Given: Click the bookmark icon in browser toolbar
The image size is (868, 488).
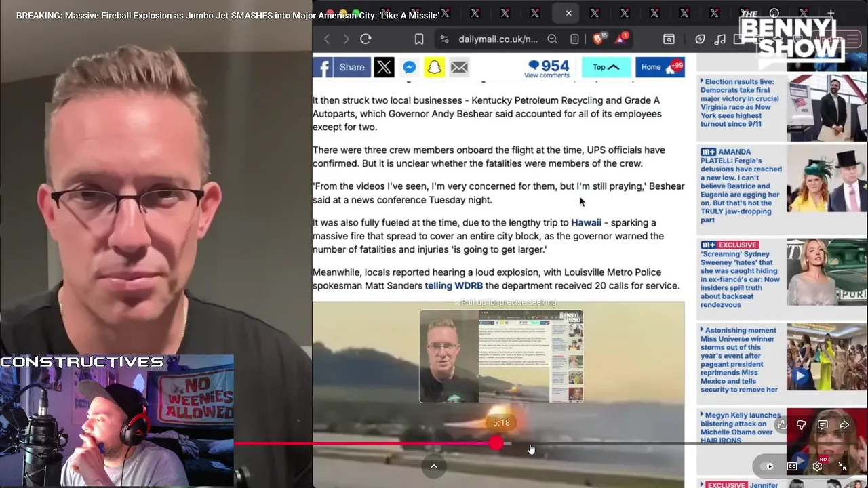Looking at the screenshot, I should (419, 39).
